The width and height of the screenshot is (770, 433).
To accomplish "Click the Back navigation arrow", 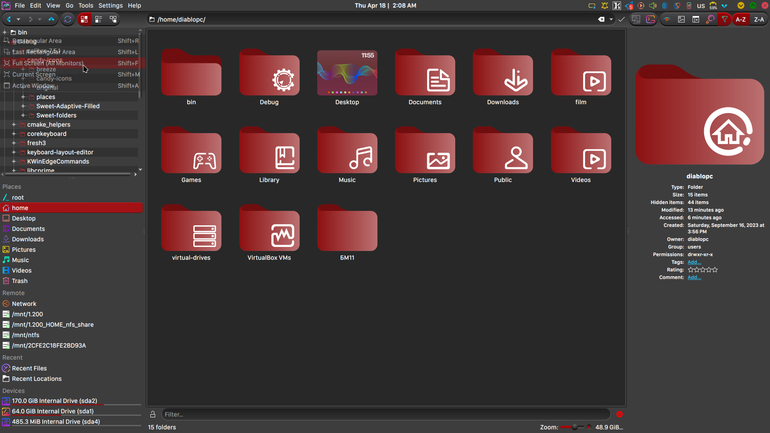I will coord(9,19).
